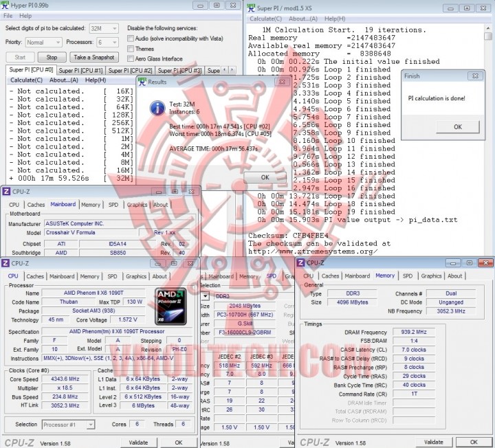Click the Hyper PI title bar icon
The width and height of the screenshot is (495, 448).
pos(5,5)
